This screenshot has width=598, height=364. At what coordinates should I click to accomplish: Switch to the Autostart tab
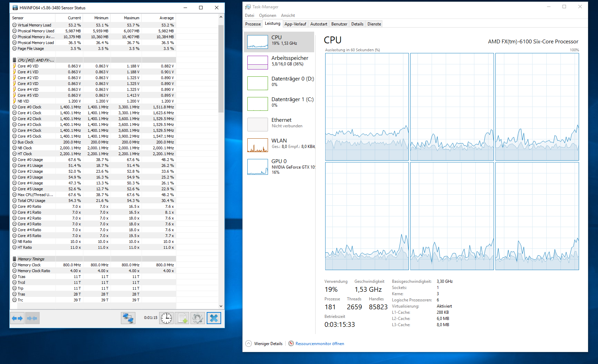click(319, 24)
